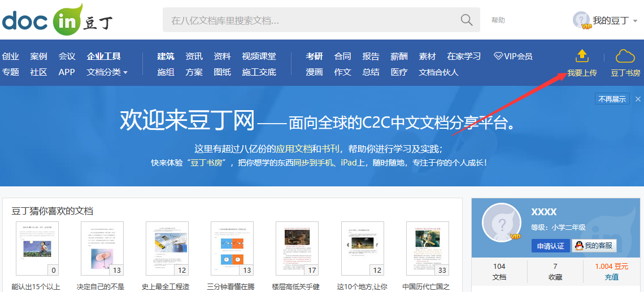Click the VIP avatar beside 我的豆丁
Screen dimensions: 644x292
click(581, 20)
